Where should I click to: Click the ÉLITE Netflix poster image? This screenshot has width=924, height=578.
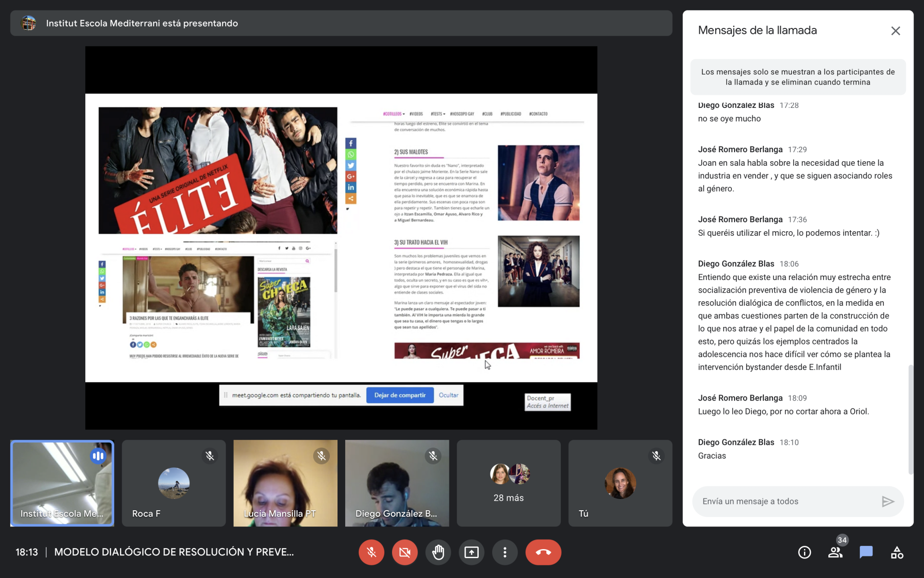[x=218, y=170]
